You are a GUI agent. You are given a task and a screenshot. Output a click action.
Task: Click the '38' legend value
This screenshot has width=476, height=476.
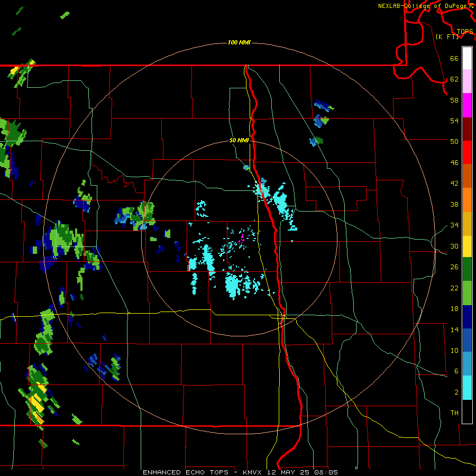pyautogui.click(x=454, y=204)
